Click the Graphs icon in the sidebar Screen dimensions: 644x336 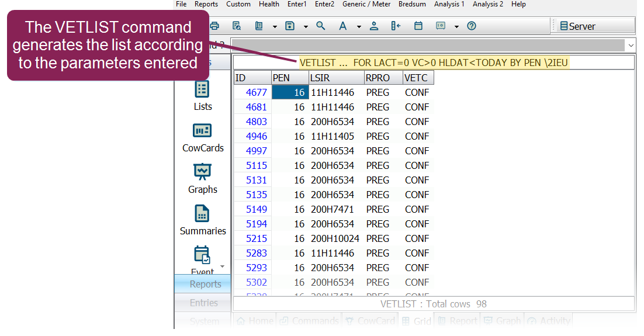pyautogui.click(x=202, y=172)
